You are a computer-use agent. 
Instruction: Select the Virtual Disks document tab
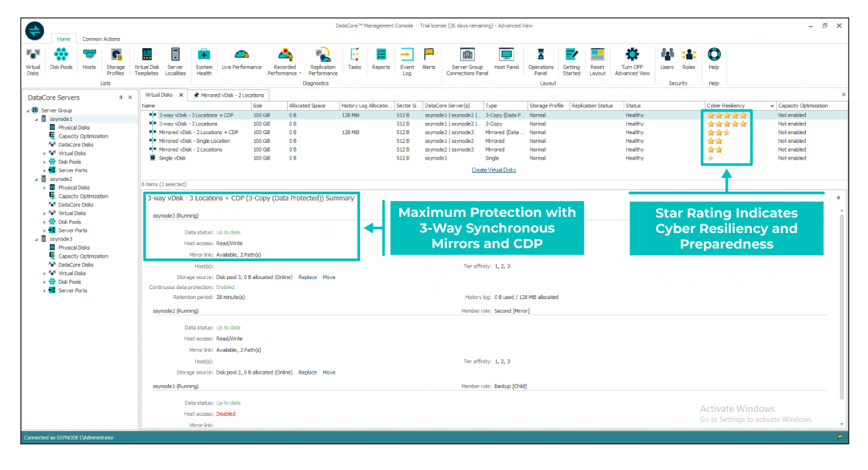coord(159,95)
